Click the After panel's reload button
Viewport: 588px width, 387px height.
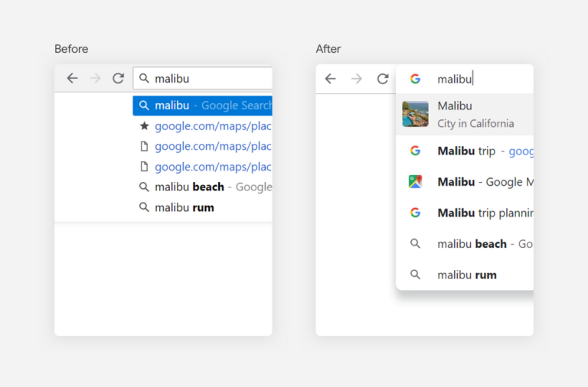click(383, 79)
